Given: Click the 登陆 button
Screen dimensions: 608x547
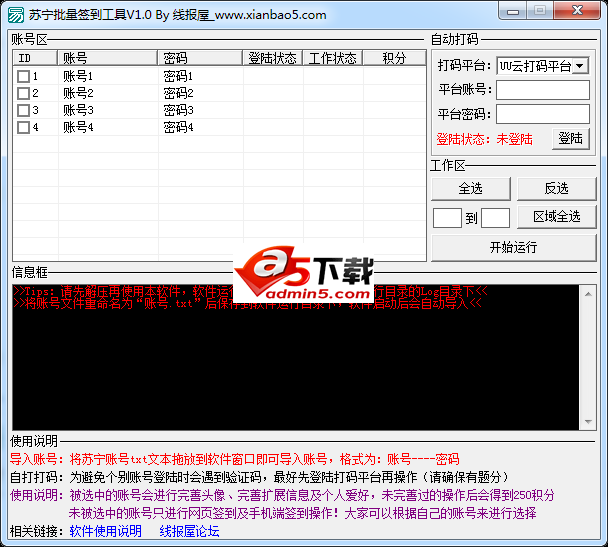Looking at the screenshot, I should [x=570, y=138].
